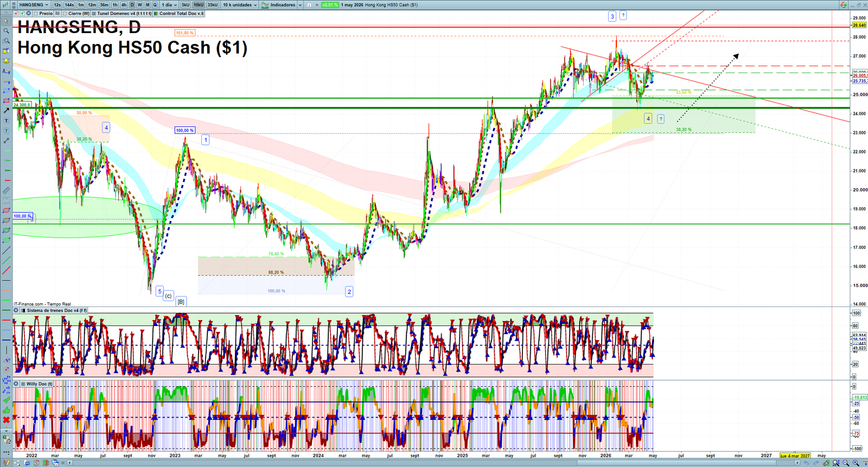Open the three-dots overflow menu in left toolbar
Image resolution: width=868 pixels, height=467 pixels.
click(7, 453)
